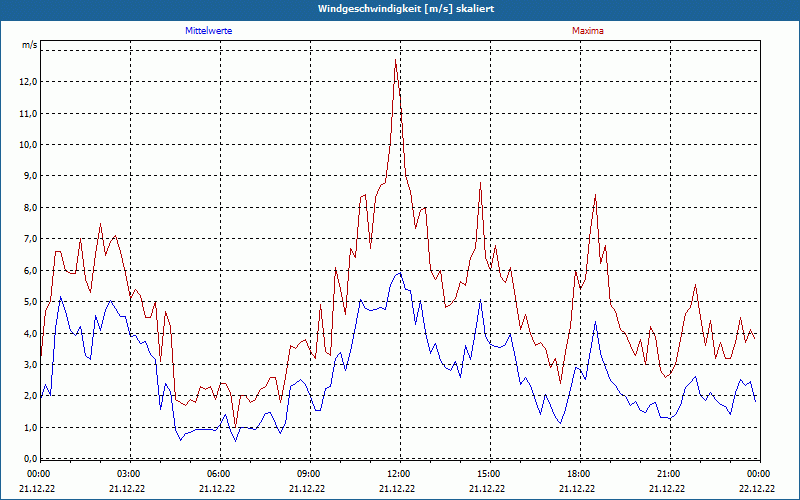
Task: Select the 6,0 y-axis value
Action: (x=30, y=270)
